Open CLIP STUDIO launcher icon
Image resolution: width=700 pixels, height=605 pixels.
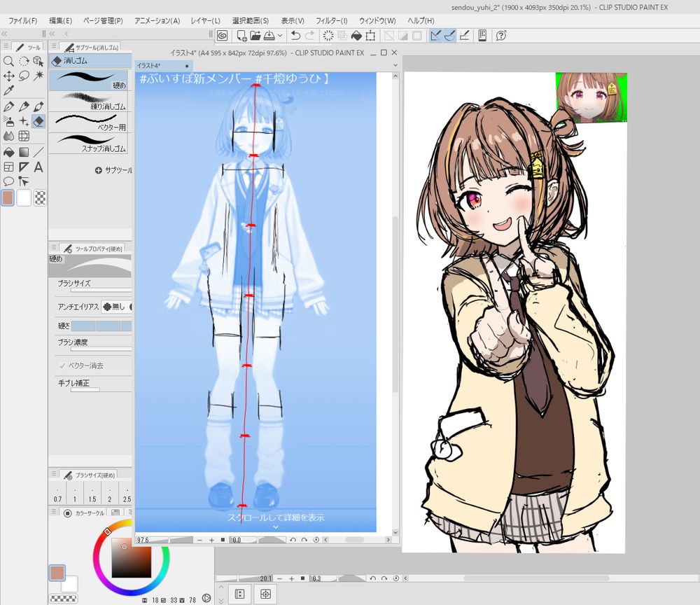(223, 36)
